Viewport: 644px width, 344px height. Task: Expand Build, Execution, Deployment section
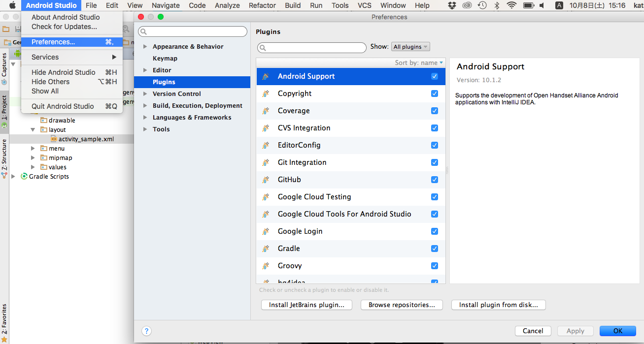[145, 106]
